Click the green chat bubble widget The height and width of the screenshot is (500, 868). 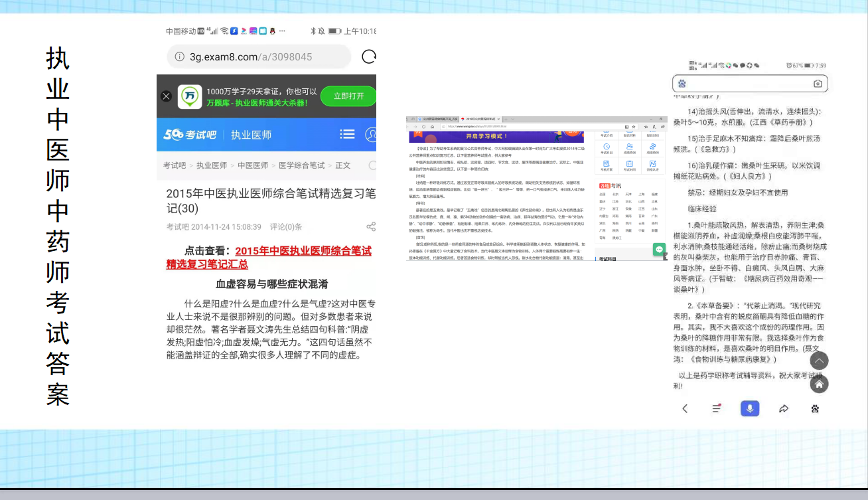tap(659, 250)
